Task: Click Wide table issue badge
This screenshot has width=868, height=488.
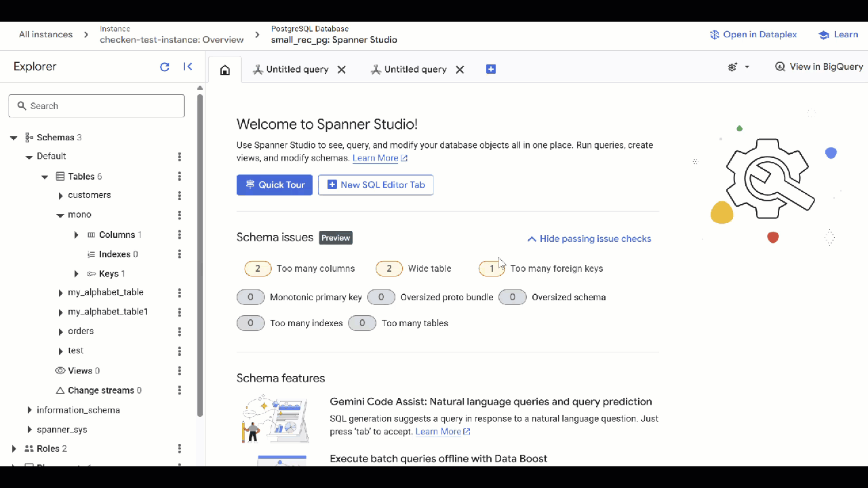Action: 389,268
